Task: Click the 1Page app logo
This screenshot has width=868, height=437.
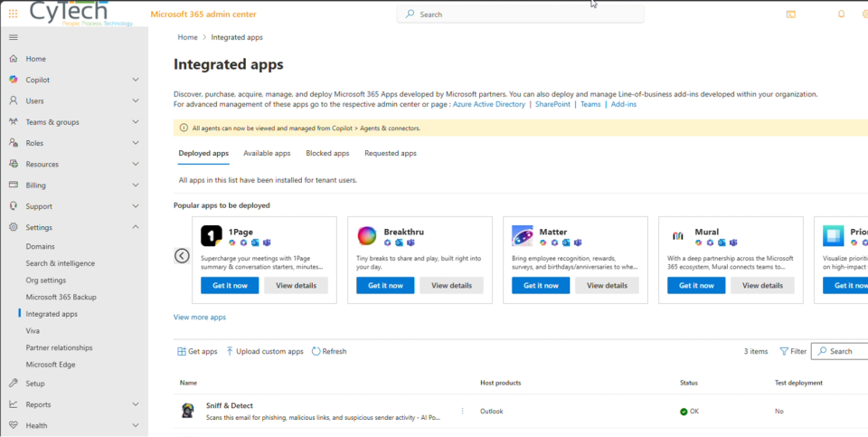Action: 211,236
